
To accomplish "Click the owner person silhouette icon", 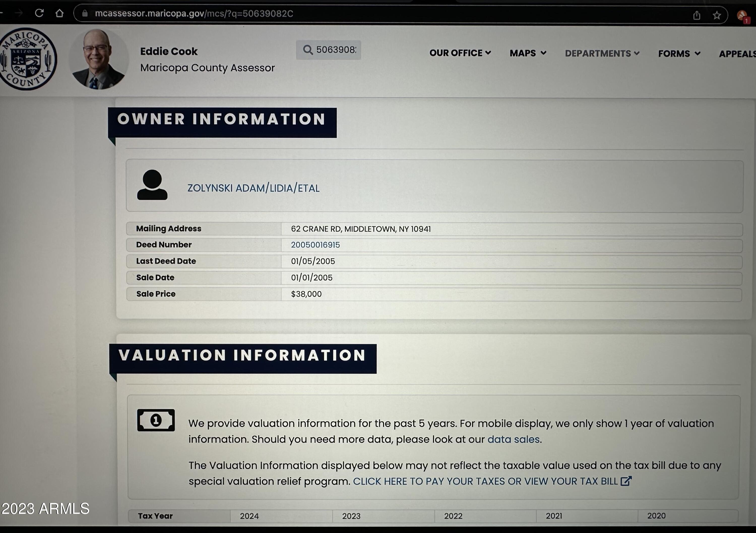I will [152, 185].
